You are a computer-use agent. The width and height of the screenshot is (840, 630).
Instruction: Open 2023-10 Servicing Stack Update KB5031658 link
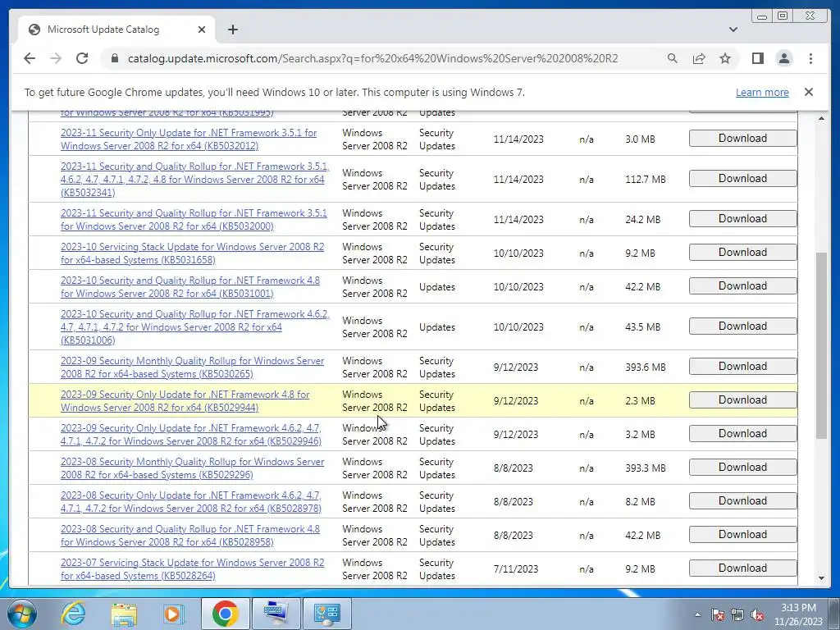click(192, 253)
